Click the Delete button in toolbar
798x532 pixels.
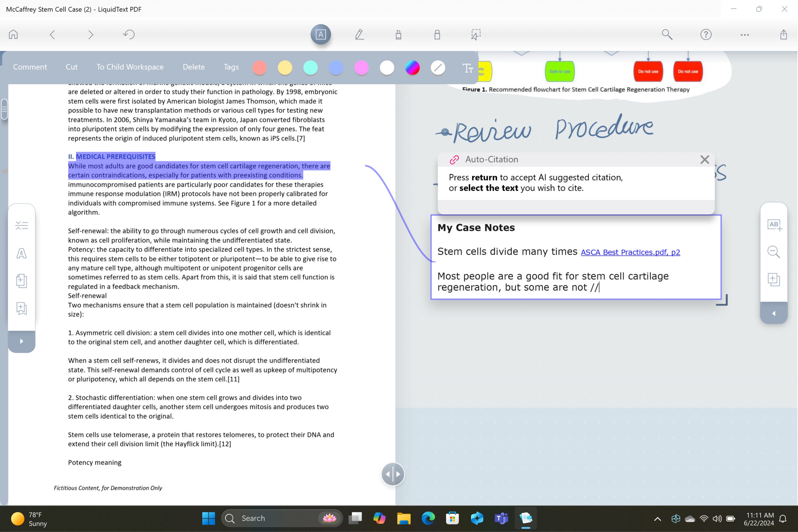194,66
